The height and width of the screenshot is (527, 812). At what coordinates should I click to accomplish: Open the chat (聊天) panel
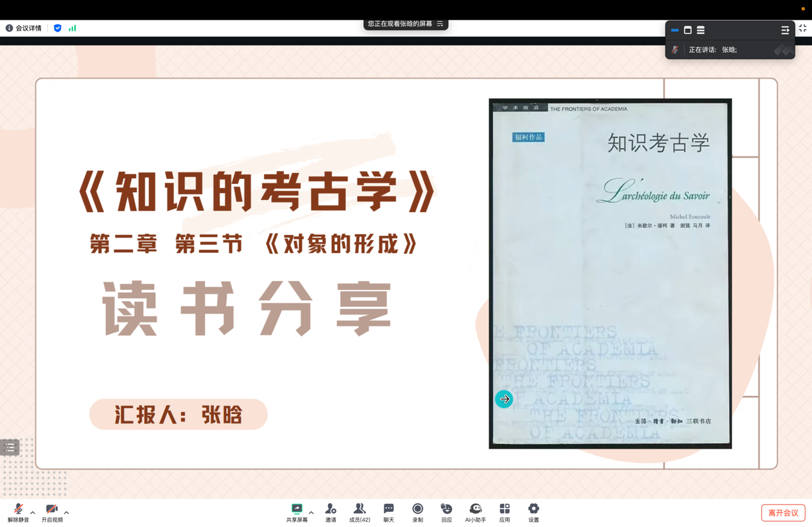coord(389,512)
